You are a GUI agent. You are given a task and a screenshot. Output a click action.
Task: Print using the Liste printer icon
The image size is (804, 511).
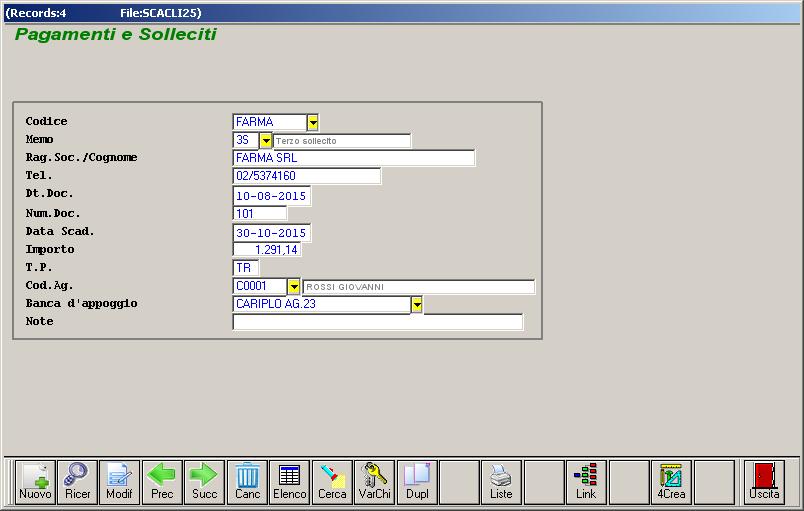(501, 482)
